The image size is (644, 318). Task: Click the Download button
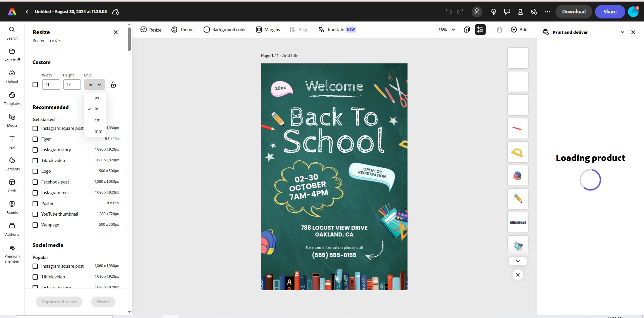coord(574,12)
